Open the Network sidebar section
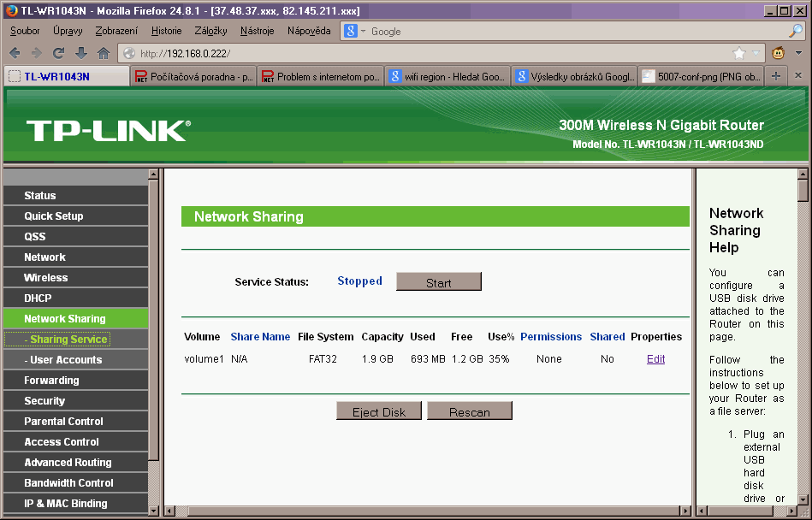This screenshot has height=520, width=812. pyautogui.click(x=75, y=257)
